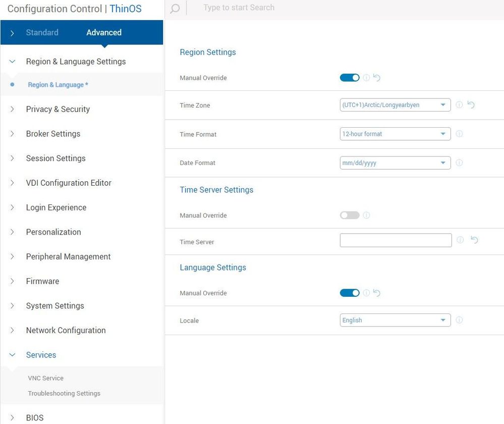Show info icon beside Locale
Viewport: 504px width, 424px height.
point(459,320)
